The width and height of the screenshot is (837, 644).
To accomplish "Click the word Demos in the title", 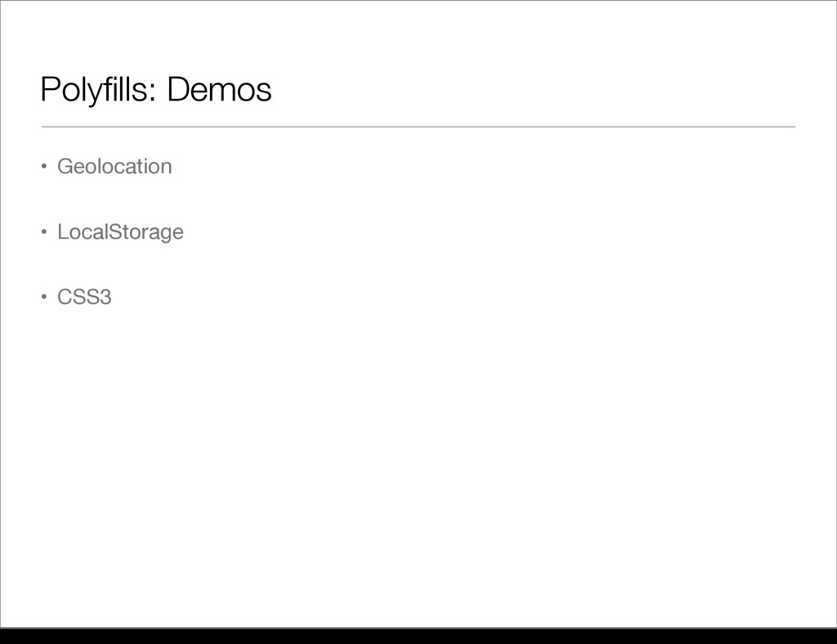I will point(218,90).
